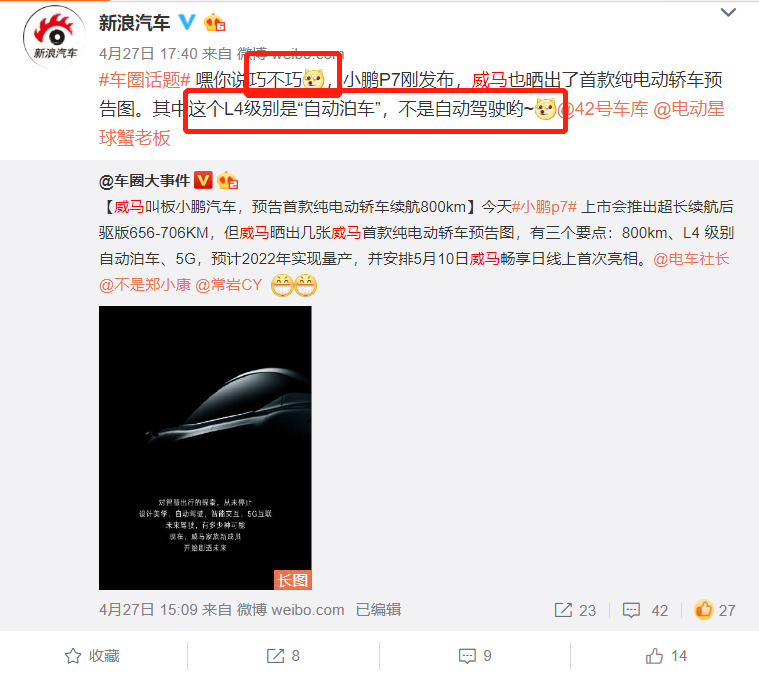The width and height of the screenshot is (759, 676).
Task: Visit the @电车社长 mention
Action: tap(691, 259)
